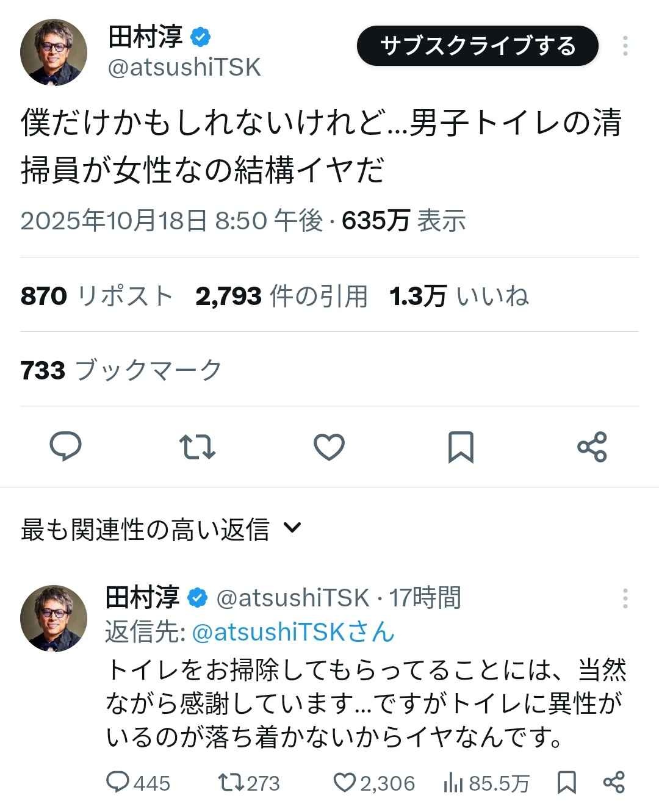Open more options for the reply tweet
Screen dimensions: 659x812
coord(625,598)
